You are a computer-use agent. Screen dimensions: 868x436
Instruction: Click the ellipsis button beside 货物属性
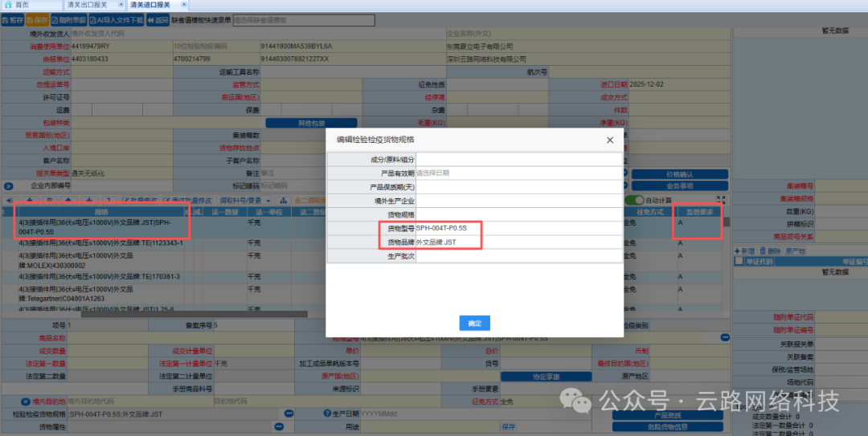tap(278, 426)
